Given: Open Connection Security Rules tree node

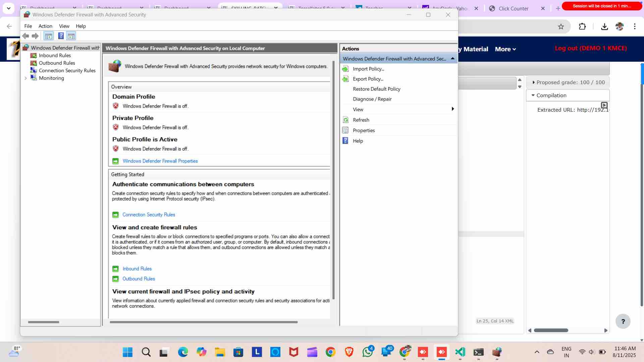Looking at the screenshot, I should point(67,70).
